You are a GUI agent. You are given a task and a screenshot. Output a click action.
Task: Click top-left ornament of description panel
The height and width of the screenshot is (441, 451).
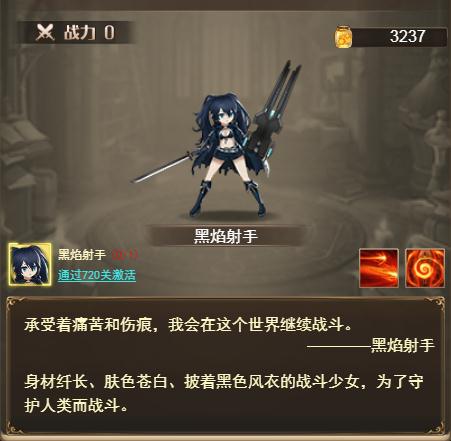[16, 306]
